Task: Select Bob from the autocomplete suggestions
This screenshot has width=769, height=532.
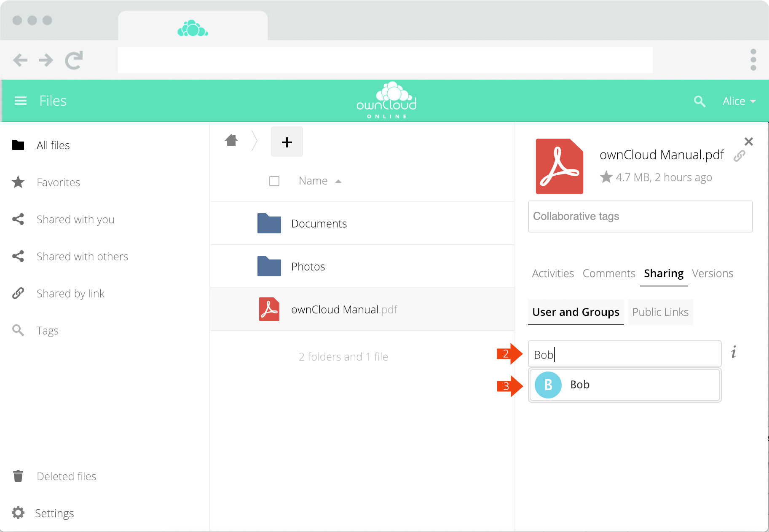Action: tap(624, 385)
